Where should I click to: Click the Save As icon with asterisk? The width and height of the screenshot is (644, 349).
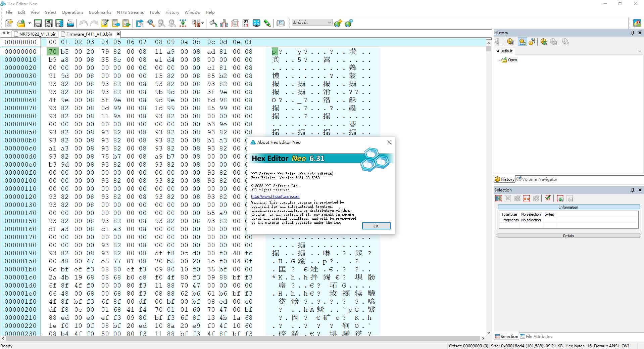tap(49, 23)
